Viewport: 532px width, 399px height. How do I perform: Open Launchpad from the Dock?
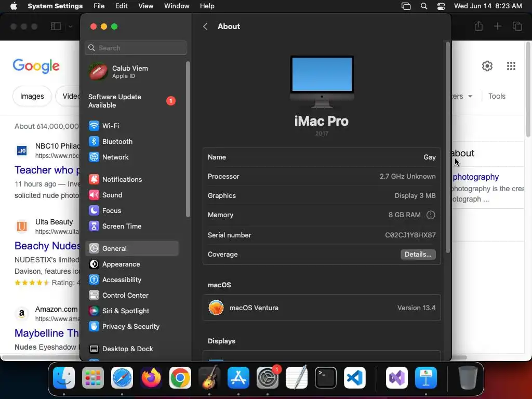click(93, 378)
